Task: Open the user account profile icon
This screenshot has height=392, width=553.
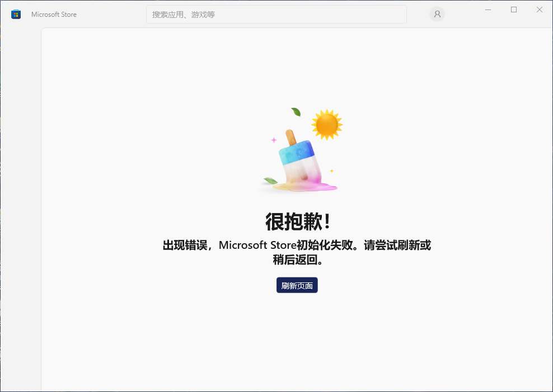Action: (437, 14)
